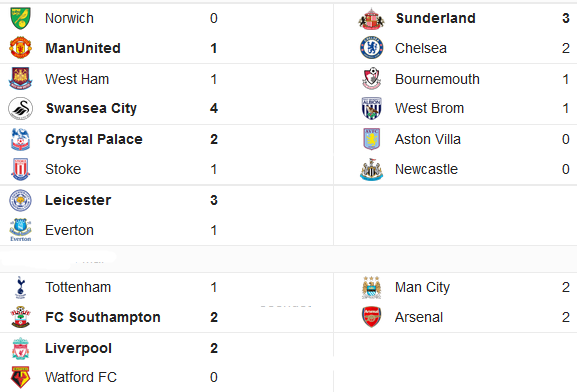Select Everton's score in Leicester match
The image size is (577, 392).
tap(213, 230)
